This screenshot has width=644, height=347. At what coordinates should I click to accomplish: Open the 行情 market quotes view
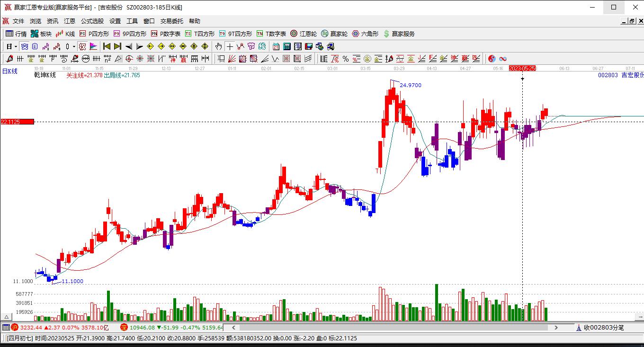[16, 34]
